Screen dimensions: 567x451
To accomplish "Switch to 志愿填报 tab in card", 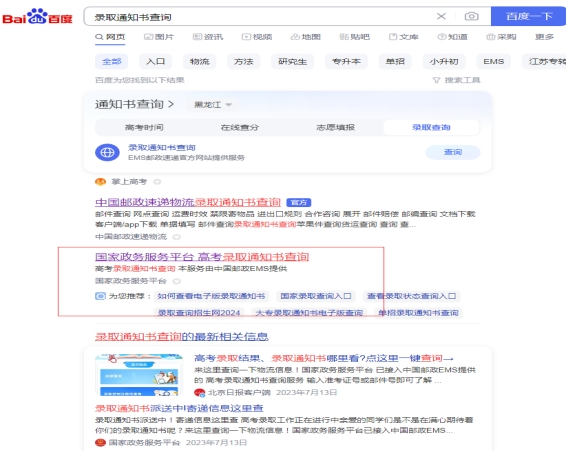I will click(x=336, y=127).
